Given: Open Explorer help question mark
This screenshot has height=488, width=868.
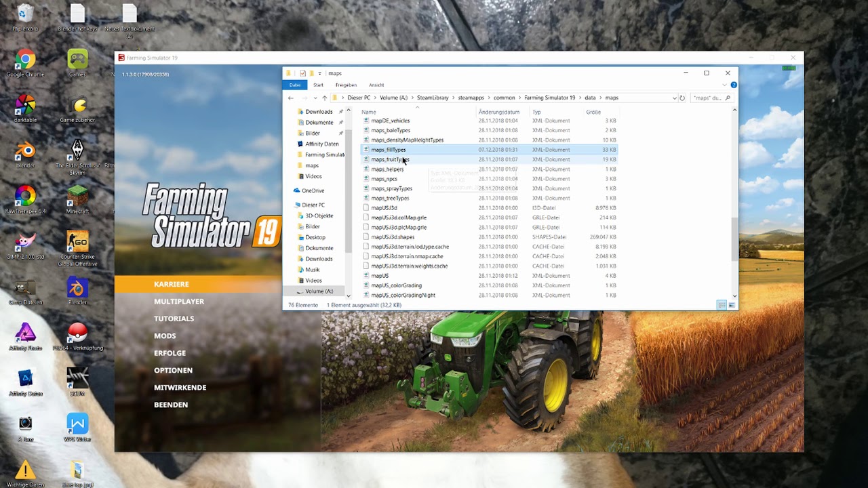Looking at the screenshot, I should click(x=733, y=85).
